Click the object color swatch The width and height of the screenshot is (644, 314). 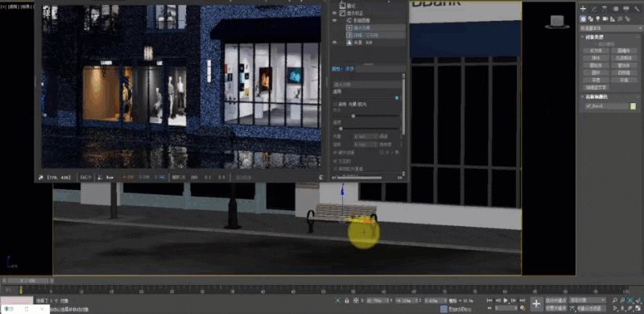(x=633, y=106)
